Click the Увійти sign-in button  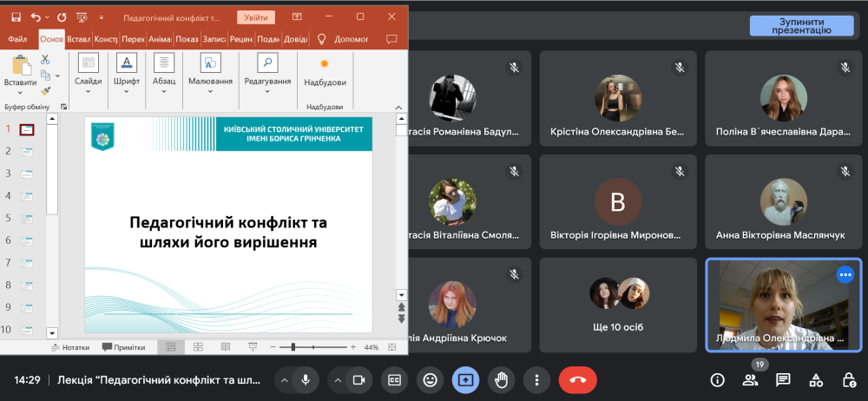(x=256, y=17)
